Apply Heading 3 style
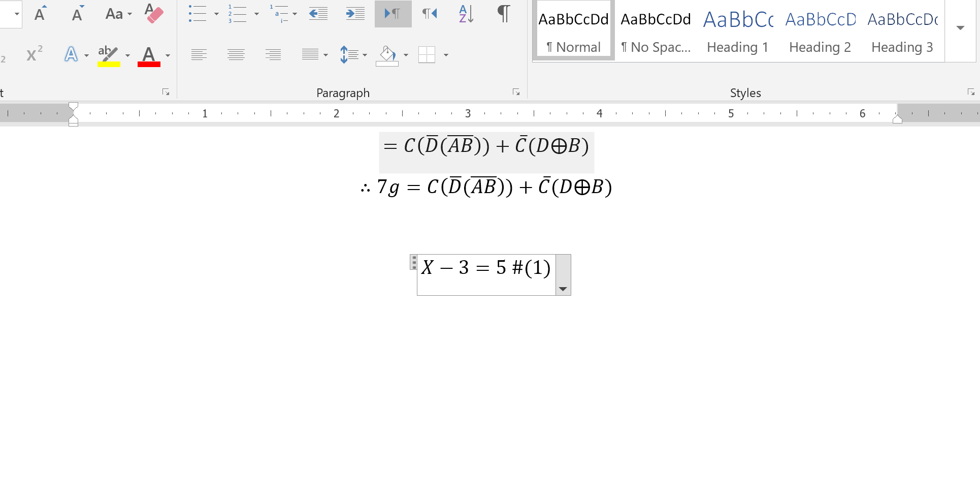The height and width of the screenshot is (497, 980). (x=902, y=30)
